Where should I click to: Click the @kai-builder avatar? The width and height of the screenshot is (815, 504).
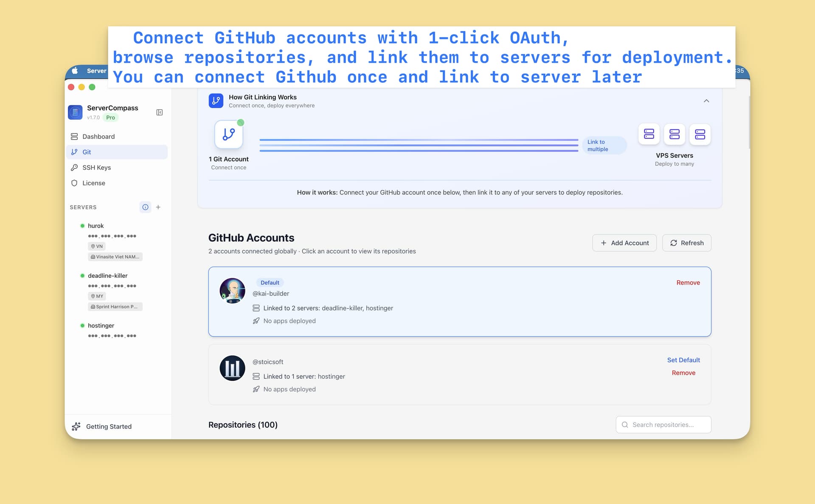pyautogui.click(x=232, y=291)
